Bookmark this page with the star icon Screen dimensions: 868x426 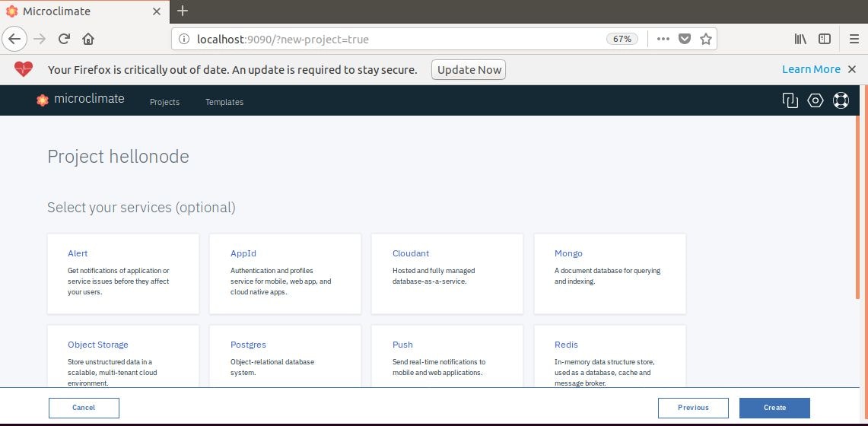[705, 39]
